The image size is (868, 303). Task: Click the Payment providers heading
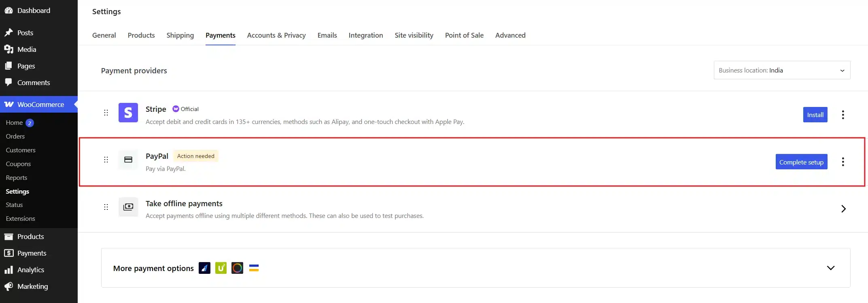134,70
